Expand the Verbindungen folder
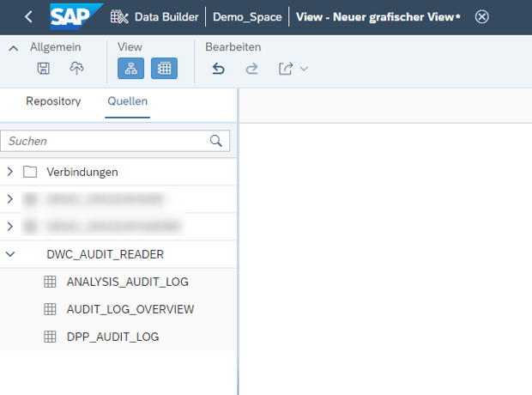Screen dimensions: 532x395 10,172
